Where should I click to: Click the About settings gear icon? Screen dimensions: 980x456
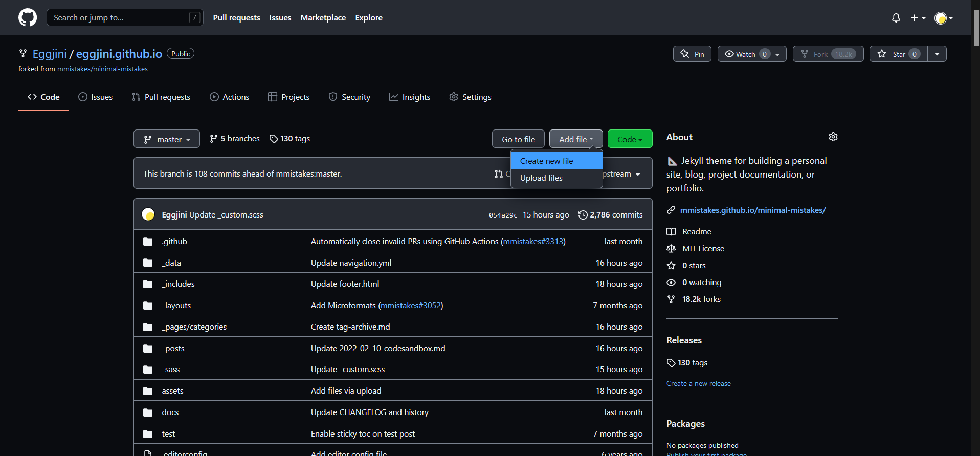click(833, 137)
